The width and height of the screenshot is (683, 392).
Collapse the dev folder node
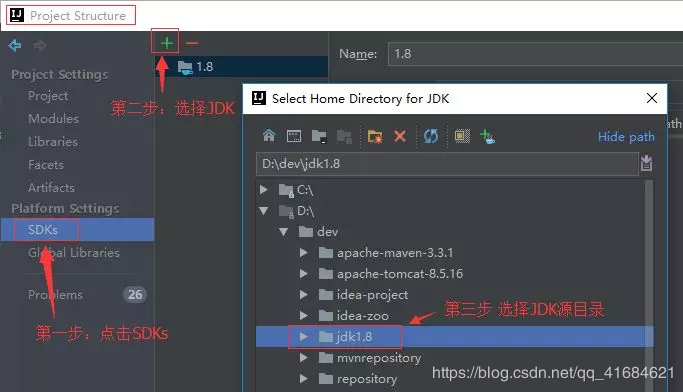pos(284,232)
